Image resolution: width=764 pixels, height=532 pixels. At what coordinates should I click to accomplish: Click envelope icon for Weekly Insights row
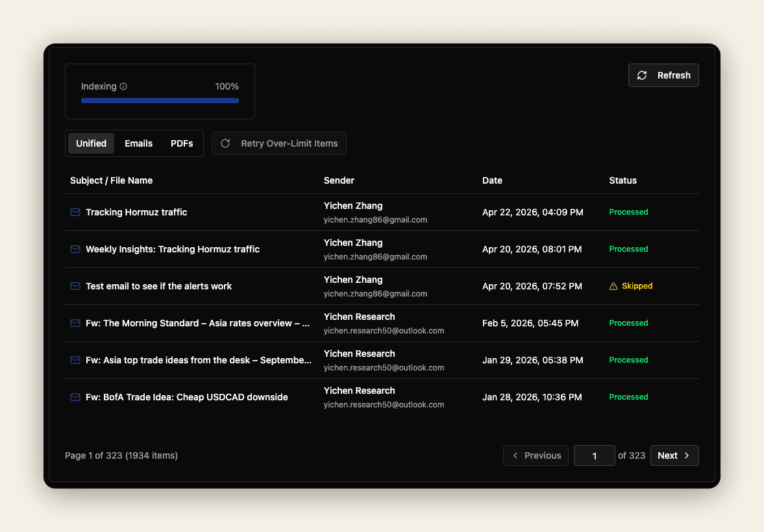pos(75,249)
